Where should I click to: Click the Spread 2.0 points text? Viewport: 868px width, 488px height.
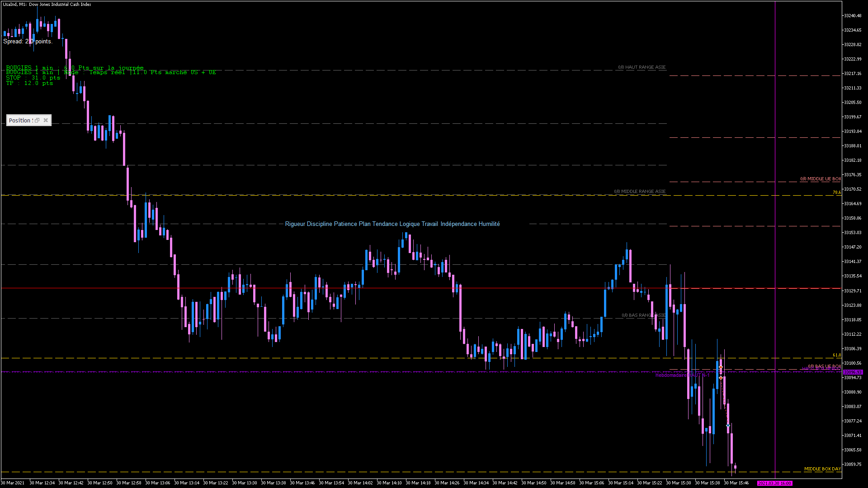(x=28, y=42)
